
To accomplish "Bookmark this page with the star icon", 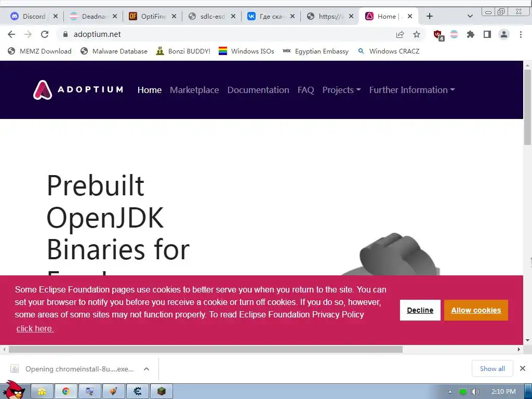I will pos(417,34).
